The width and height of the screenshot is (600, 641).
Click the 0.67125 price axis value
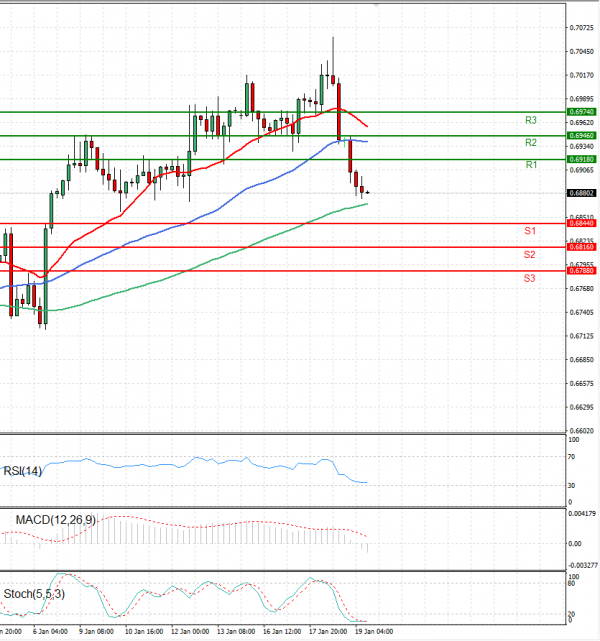coord(582,336)
